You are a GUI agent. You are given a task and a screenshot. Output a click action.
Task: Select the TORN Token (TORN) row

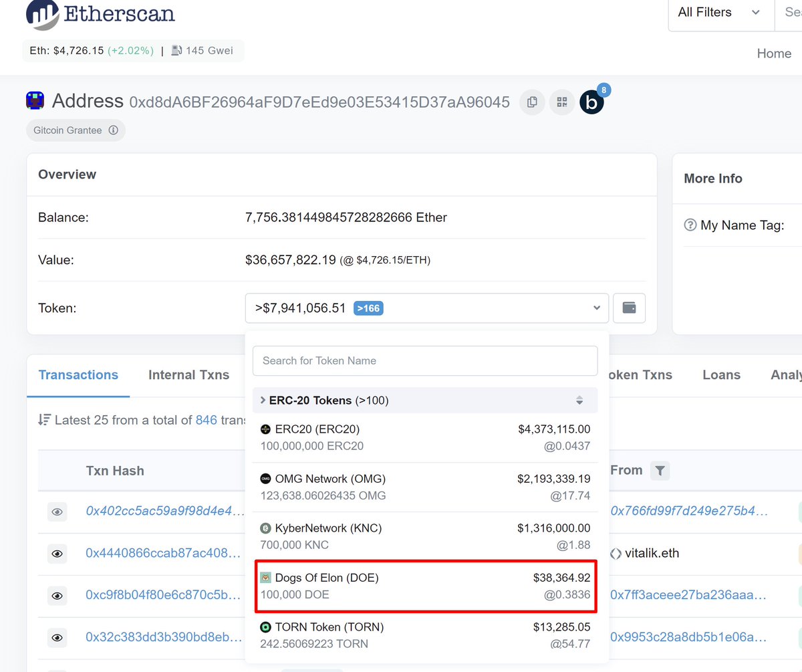coord(425,636)
